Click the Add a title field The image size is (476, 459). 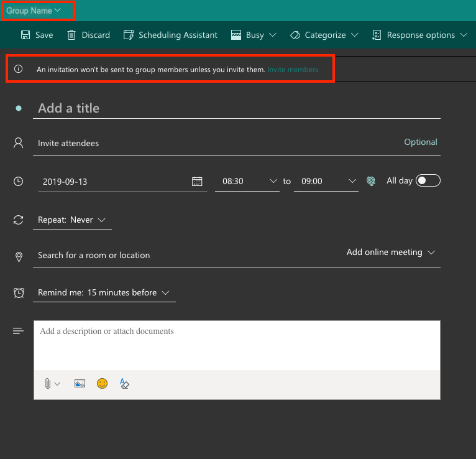(x=237, y=108)
